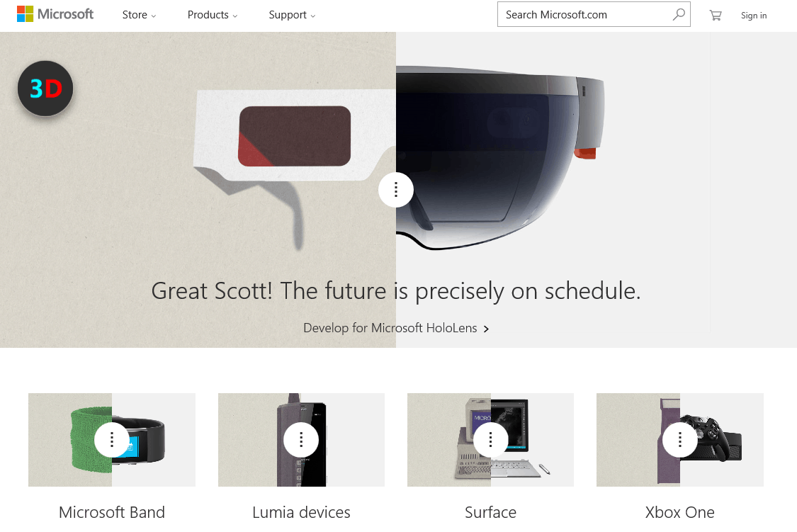Expand the Support dropdown menu

coord(293,15)
